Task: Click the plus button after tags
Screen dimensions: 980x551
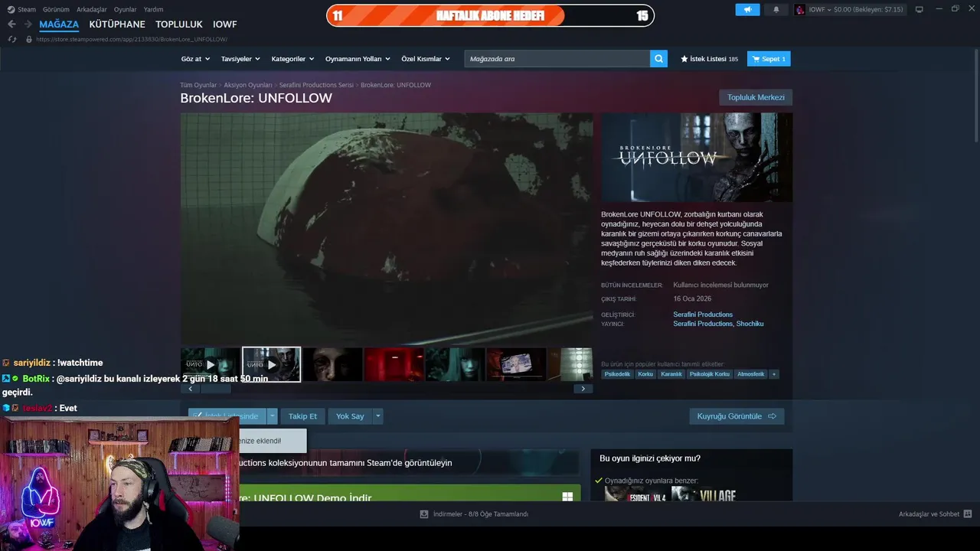Action: point(774,374)
